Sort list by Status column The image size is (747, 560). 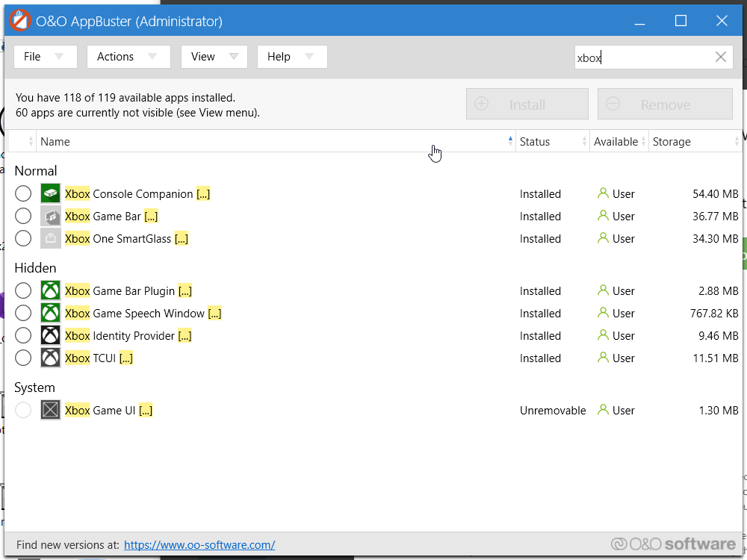[553, 141]
